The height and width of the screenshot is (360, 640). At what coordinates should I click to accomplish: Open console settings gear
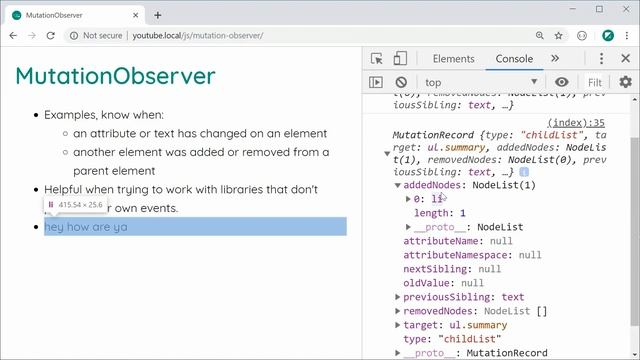click(625, 82)
